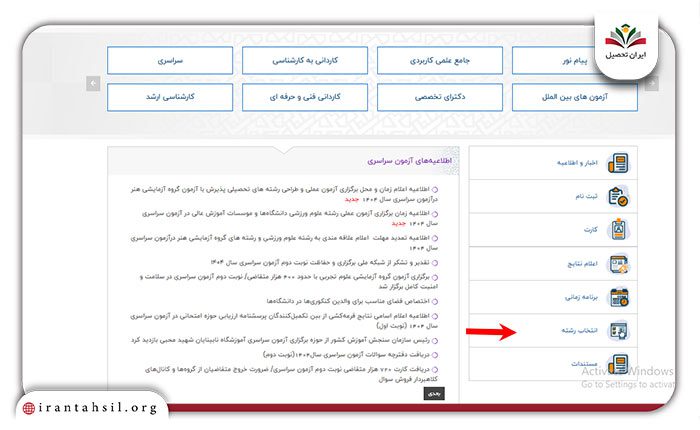The height and width of the screenshot is (430, 700).
Task: Click the اخبار و اطلاعیه newspaper icon
Action: click(618, 163)
